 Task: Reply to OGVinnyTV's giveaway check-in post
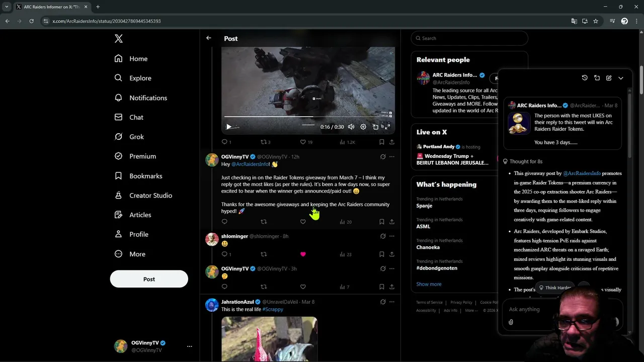[x=224, y=222]
